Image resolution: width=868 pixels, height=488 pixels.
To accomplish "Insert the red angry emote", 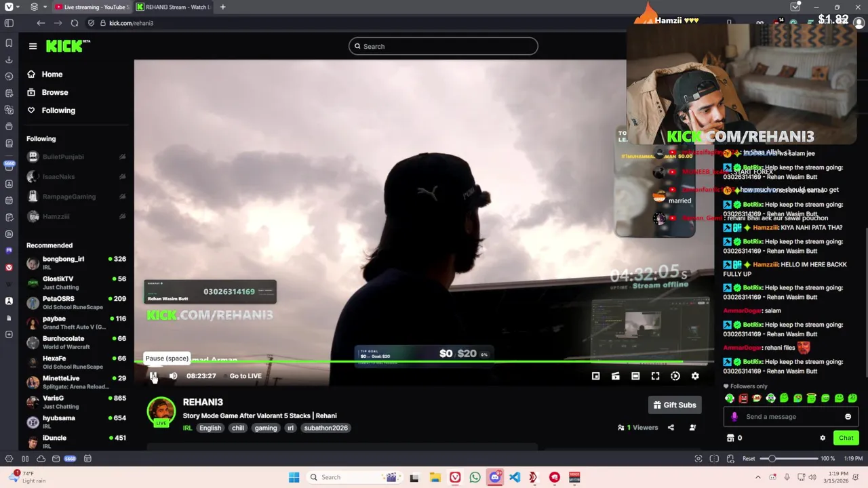I will [x=743, y=399].
